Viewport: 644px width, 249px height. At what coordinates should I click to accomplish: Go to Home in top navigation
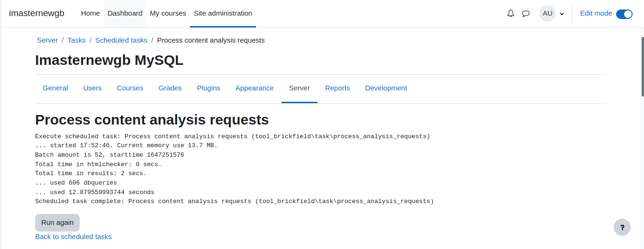point(90,13)
